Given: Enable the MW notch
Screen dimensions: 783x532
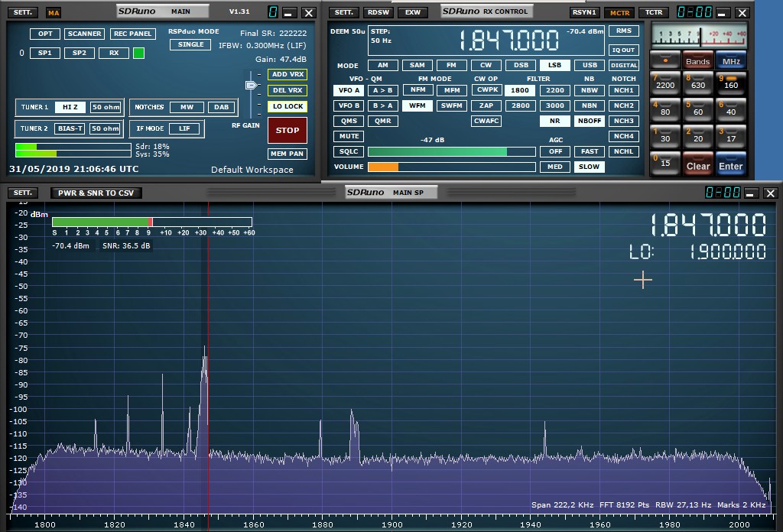Looking at the screenshot, I should click(187, 107).
